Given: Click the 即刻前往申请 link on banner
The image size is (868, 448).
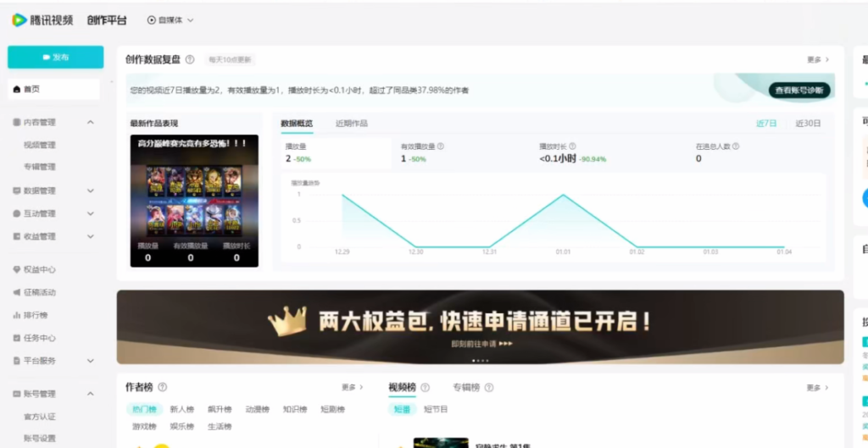Looking at the screenshot, I should tap(481, 344).
